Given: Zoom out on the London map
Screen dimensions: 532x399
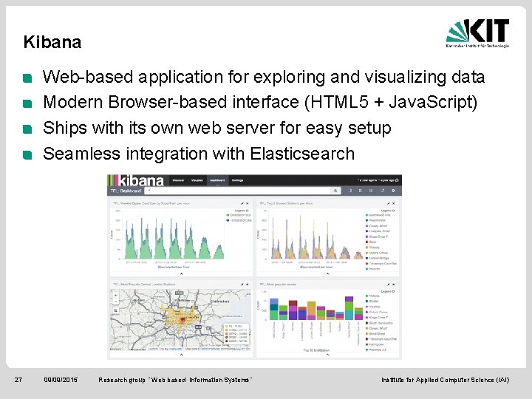Looking at the screenshot, I should point(116,302).
